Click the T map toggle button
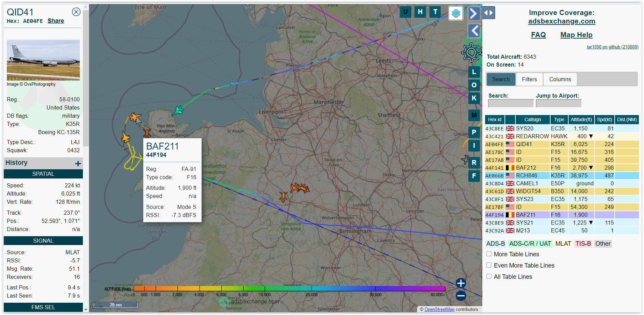 click(x=435, y=12)
